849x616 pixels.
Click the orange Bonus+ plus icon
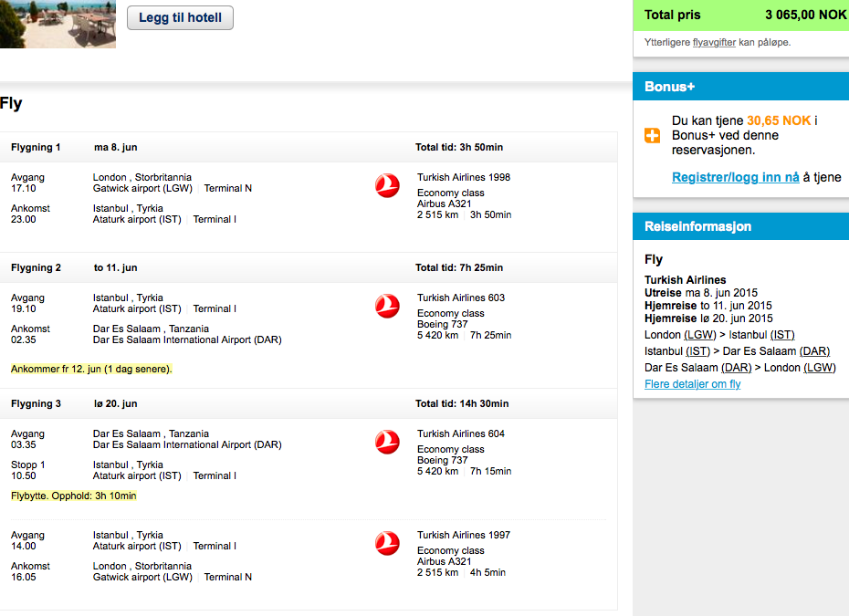652,135
